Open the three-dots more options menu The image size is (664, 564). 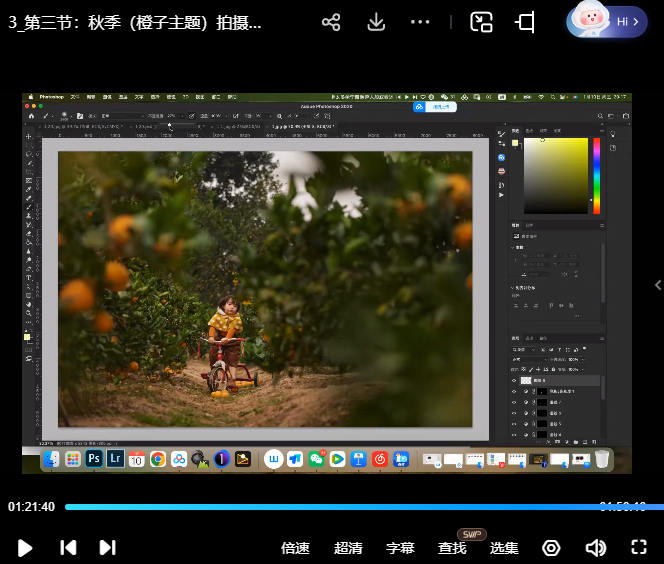(x=420, y=22)
